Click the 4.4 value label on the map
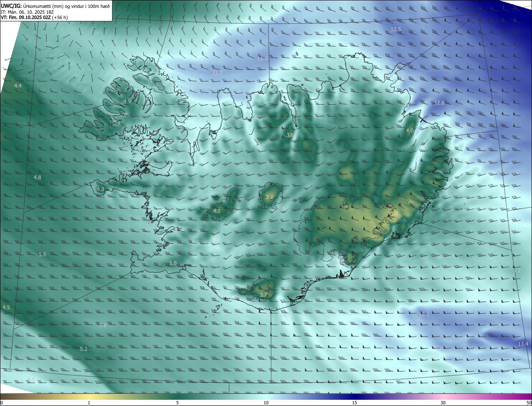The image size is (532, 406). (x=18, y=86)
